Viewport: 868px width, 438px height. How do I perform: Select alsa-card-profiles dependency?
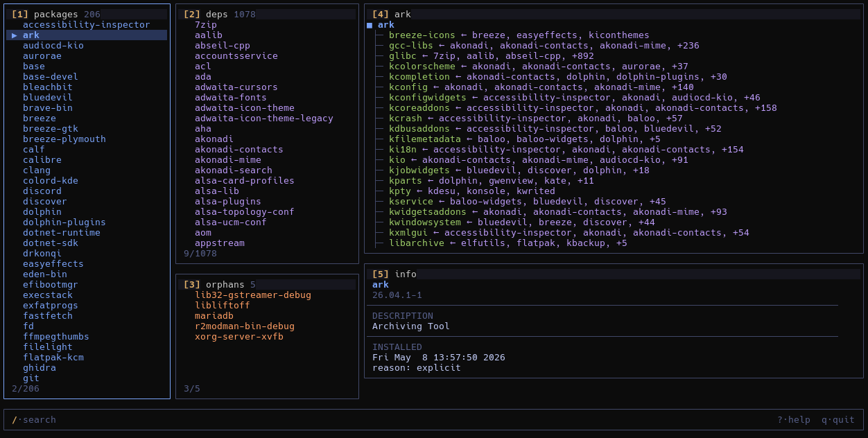[245, 181]
